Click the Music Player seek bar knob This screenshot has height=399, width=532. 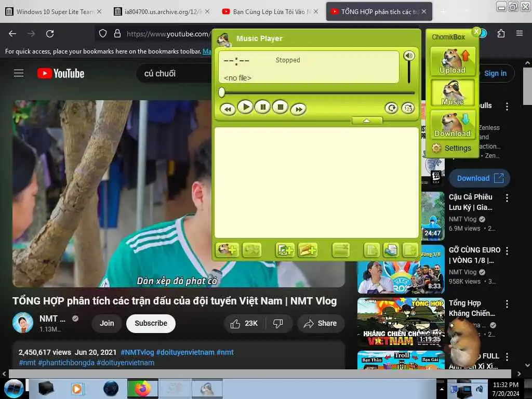click(x=221, y=92)
